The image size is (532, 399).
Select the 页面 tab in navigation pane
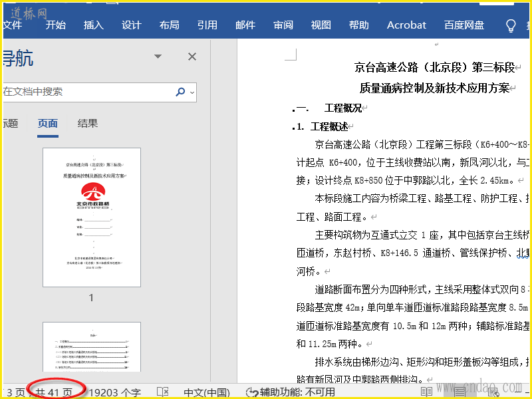pos(48,123)
